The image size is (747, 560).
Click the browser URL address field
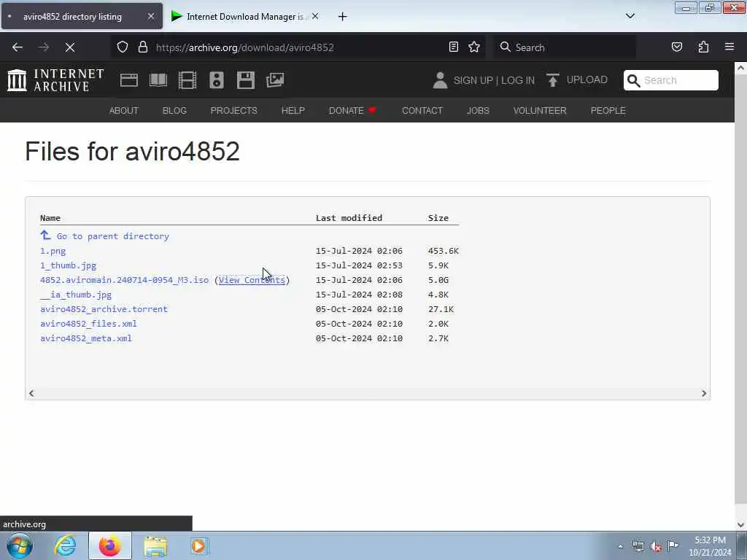coord(298,47)
